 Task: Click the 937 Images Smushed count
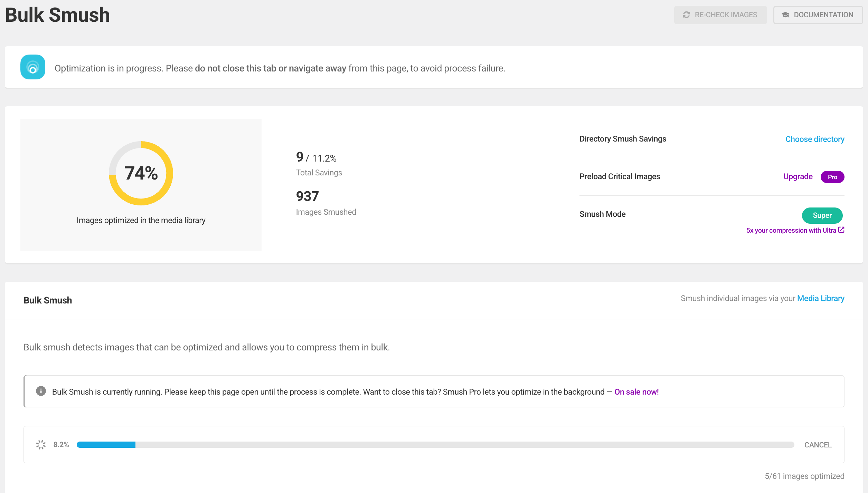coord(307,196)
